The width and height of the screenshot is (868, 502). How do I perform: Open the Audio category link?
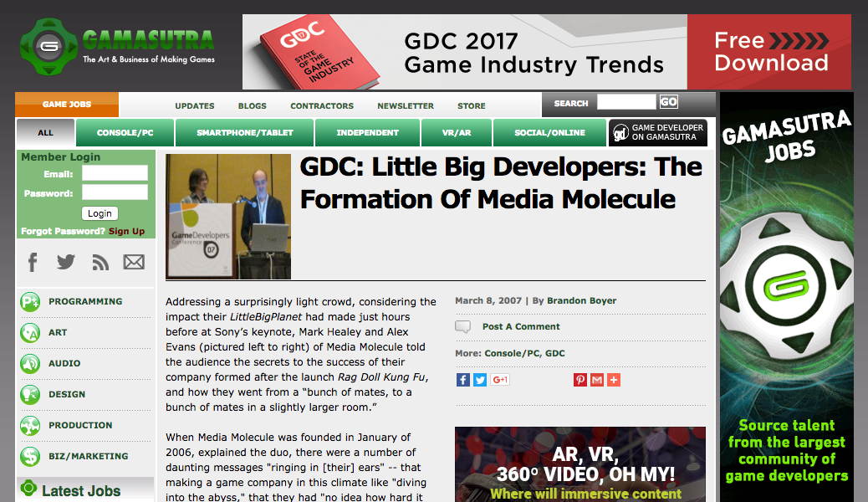[64, 363]
